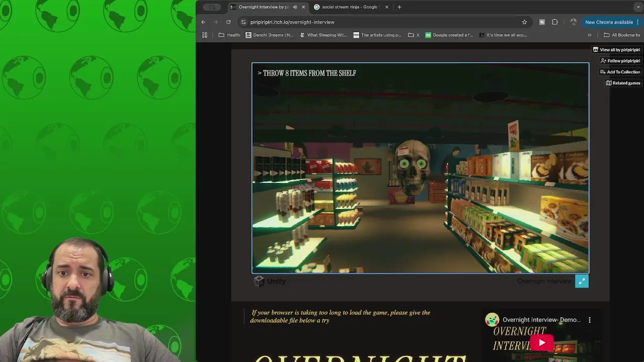Open the X bookmarks folder

[414, 35]
